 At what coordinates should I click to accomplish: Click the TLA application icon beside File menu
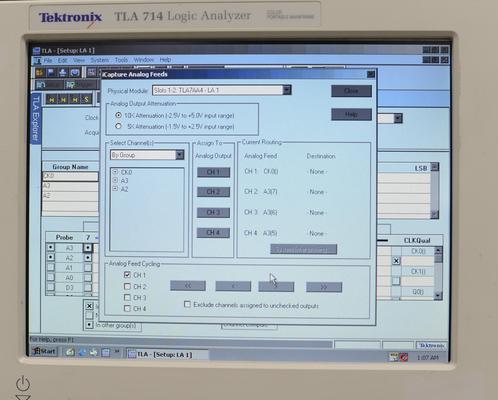click(38, 61)
